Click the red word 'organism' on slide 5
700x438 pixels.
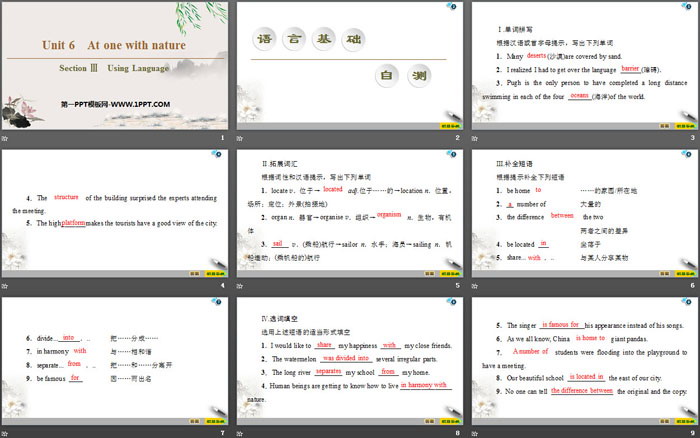click(389, 215)
